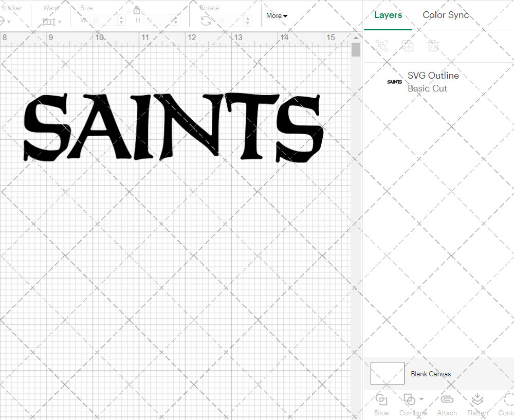Click the Attach tool icon

(447, 399)
